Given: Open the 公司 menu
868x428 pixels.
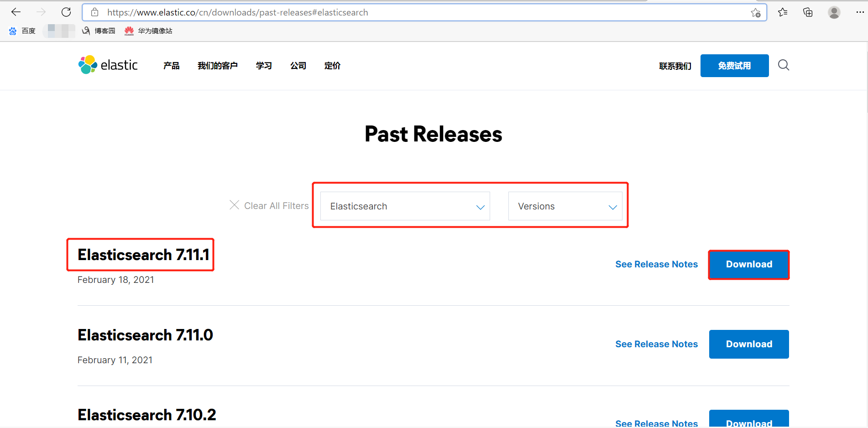Looking at the screenshot, I should click(x=298, y=66).
